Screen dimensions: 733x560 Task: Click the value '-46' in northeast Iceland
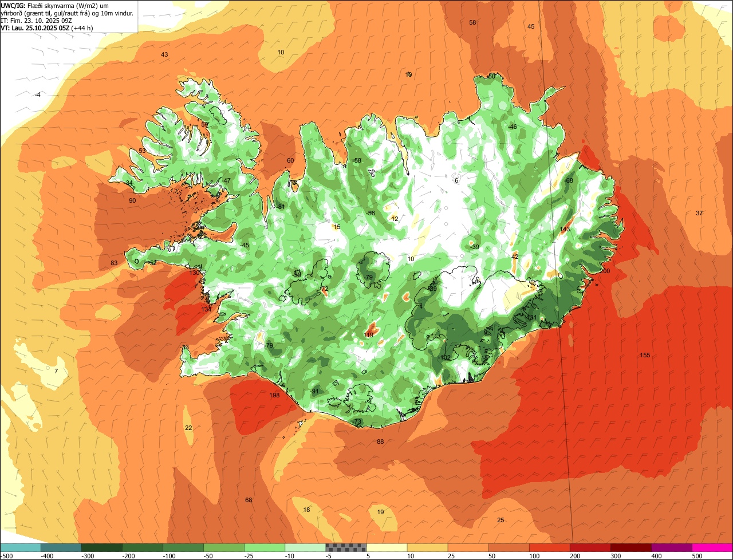point(513,127)
